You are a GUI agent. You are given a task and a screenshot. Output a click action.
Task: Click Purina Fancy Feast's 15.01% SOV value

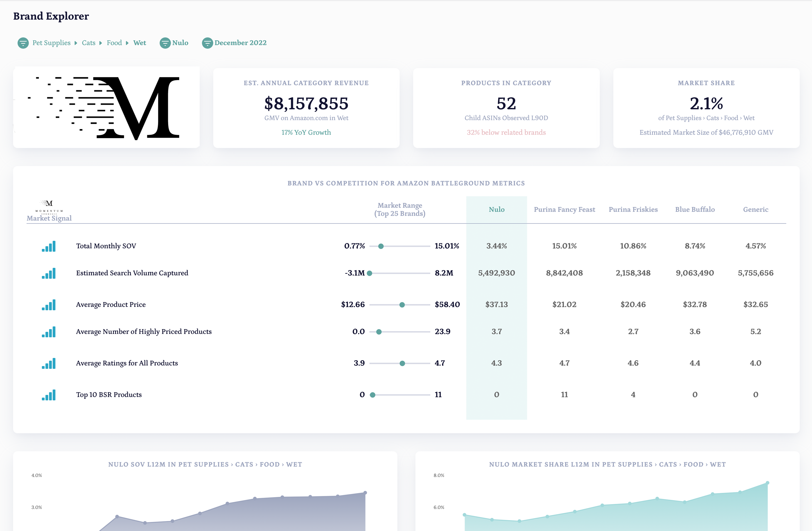[564, 246]
